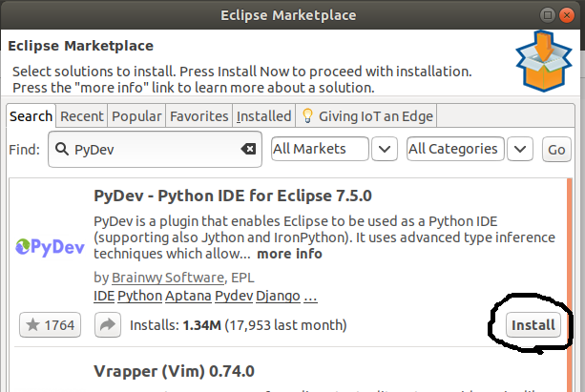Open the Installed tab
The width and height of the screenshot is (585, 392).
coord(263,116)
